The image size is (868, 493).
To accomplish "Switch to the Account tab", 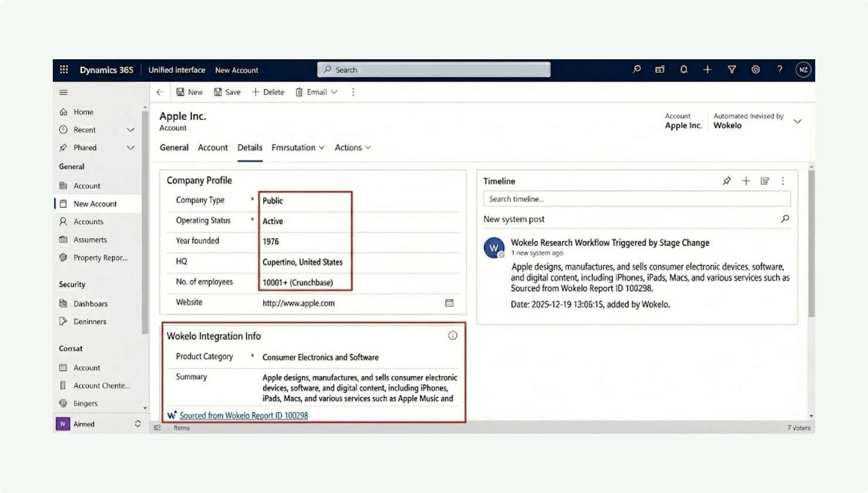I will click(213, 148).
